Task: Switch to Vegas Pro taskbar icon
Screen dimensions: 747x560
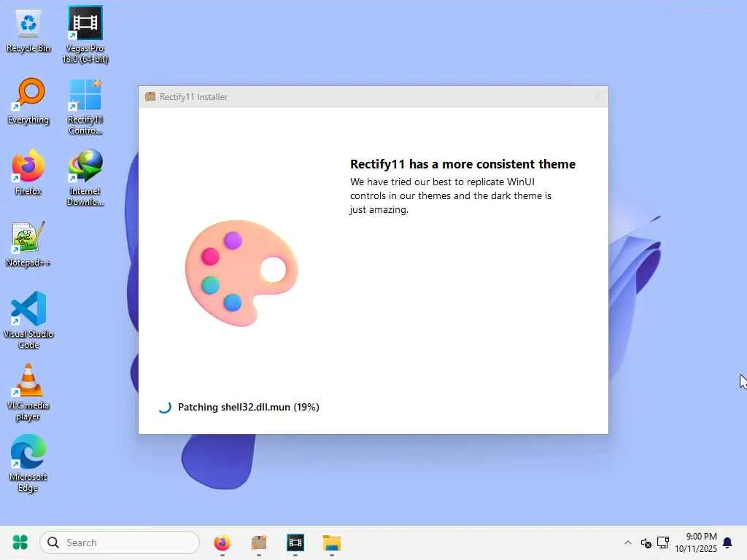Action: point(295,542)
